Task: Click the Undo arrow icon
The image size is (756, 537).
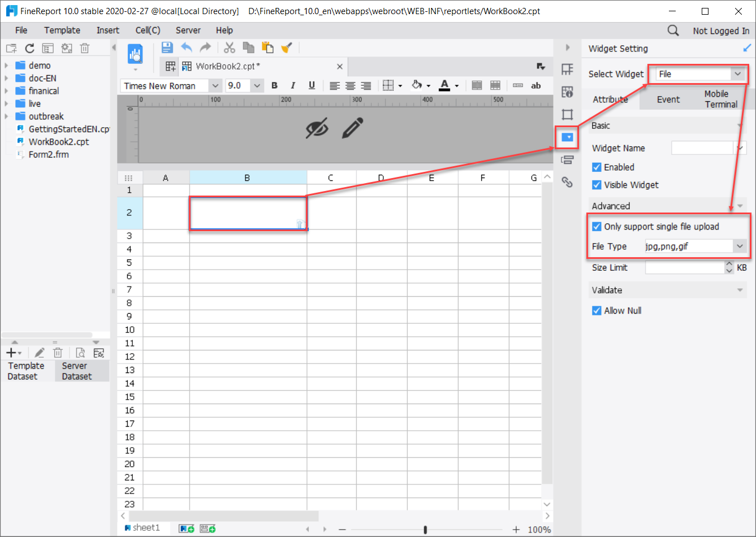Action: (187, 47)
